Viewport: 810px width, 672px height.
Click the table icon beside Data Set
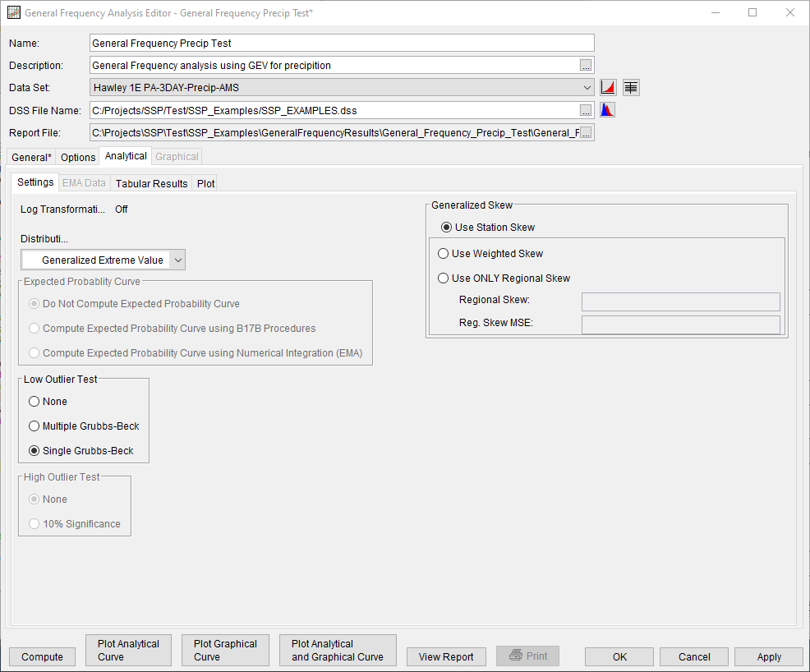[631, 87]
